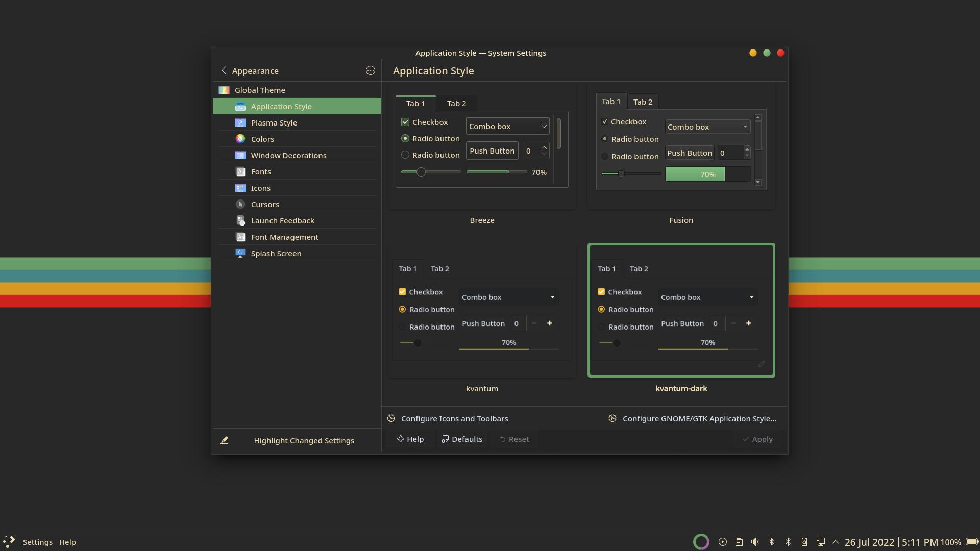Click the Launch Feedback icon
The image size is (980, 551).
(240, 220)
